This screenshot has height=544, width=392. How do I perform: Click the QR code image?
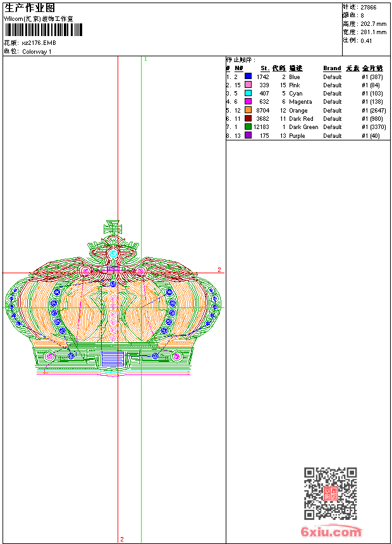click(x=330, y=493)
